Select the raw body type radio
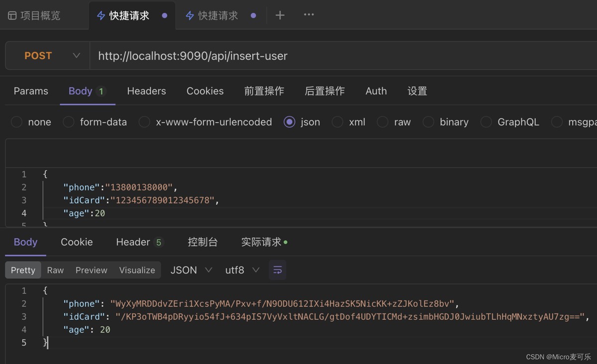This screenshot has height=364, width=597. tap(383, 122)
